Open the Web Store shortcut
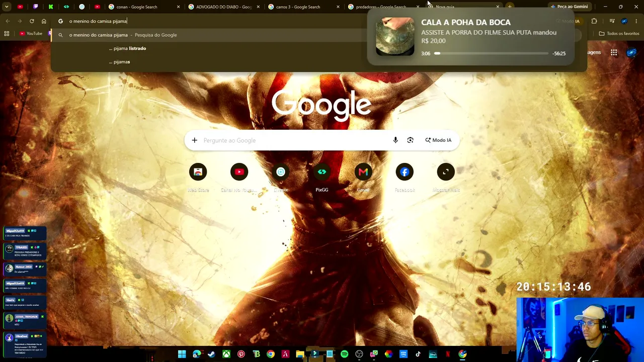This screenshot has width=644, height=362. [x=198, y=172]
